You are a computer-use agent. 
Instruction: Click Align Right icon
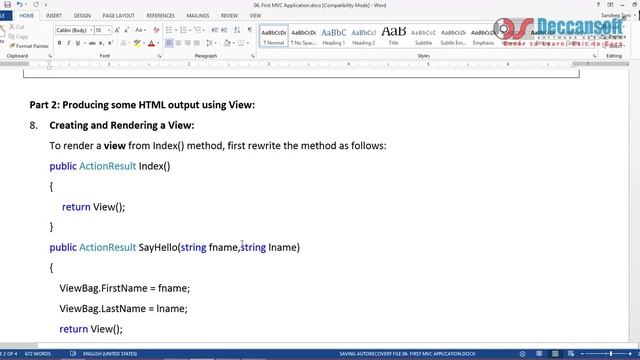click(187, 43)
